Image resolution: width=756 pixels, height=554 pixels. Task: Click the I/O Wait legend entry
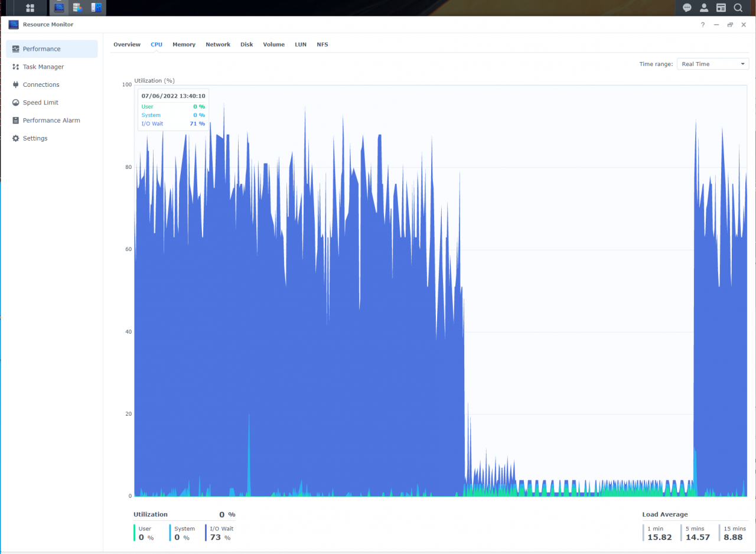click(x=221, y=529)
